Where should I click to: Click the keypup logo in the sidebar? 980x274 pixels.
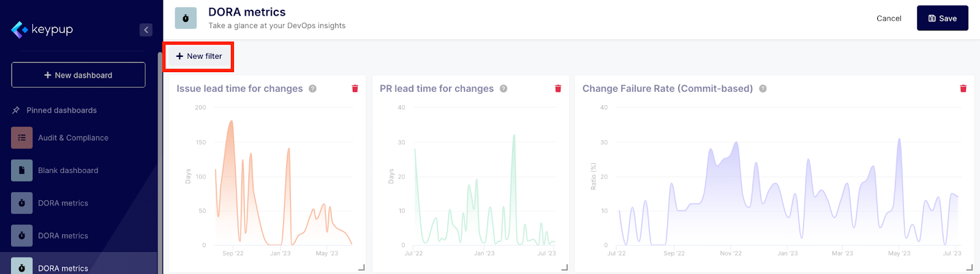[x=42, y=29]
